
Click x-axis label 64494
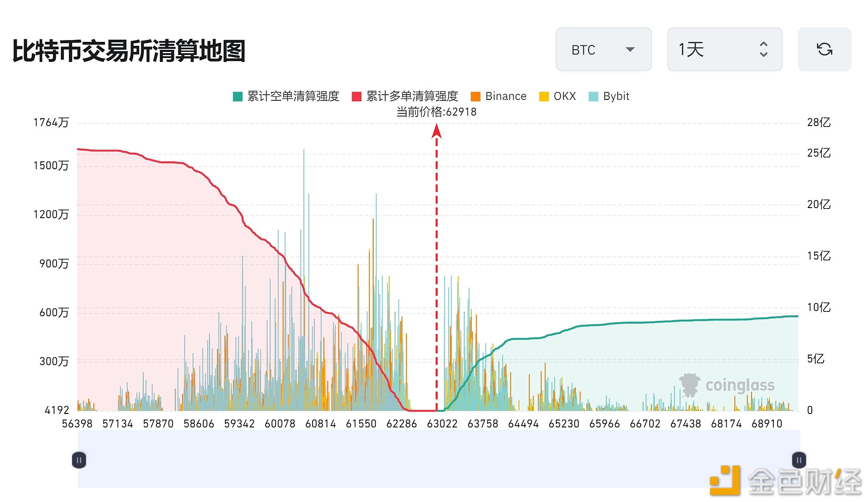(523, 424)
